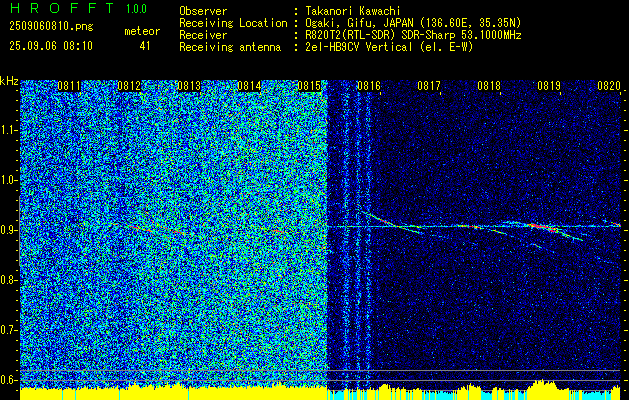This screenshot has width=629, height=400.
Task: Click the Receiving Location label
Action: [233, 23]
